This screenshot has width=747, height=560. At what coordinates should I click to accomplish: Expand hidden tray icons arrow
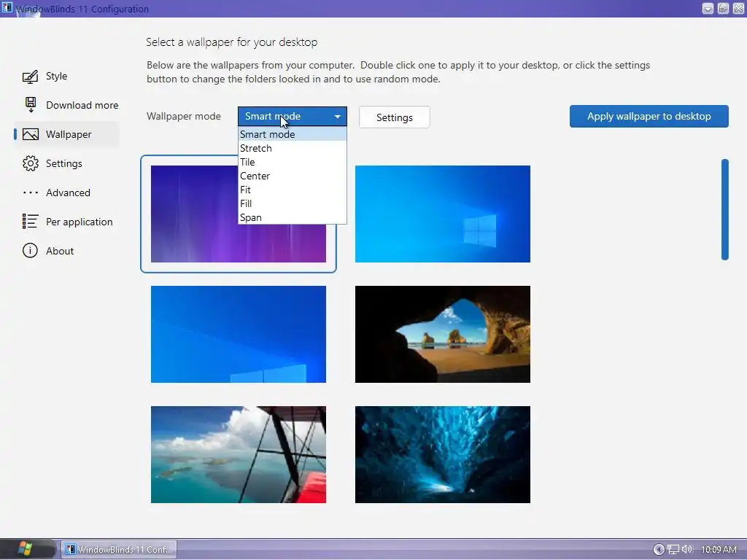[659, 550]
